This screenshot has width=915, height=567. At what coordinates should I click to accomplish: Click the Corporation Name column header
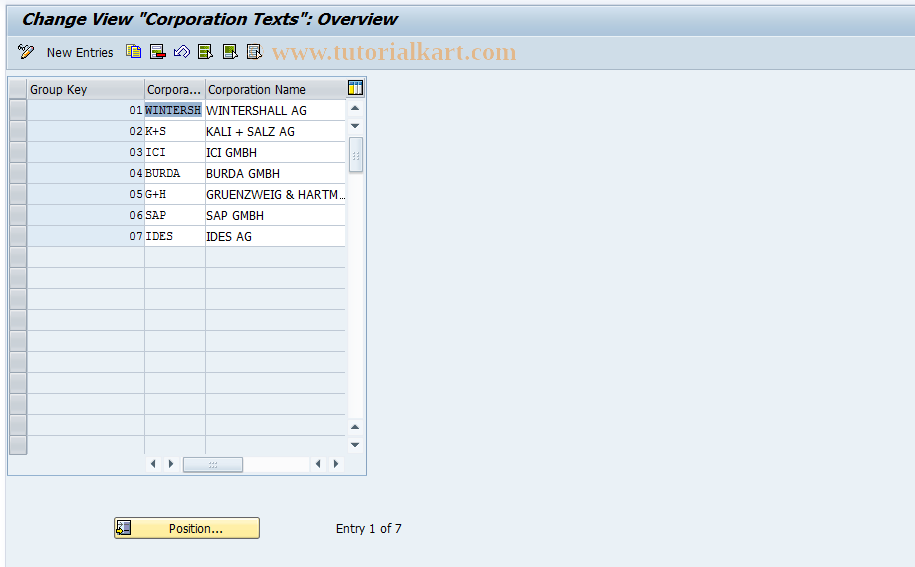(275, 89)
